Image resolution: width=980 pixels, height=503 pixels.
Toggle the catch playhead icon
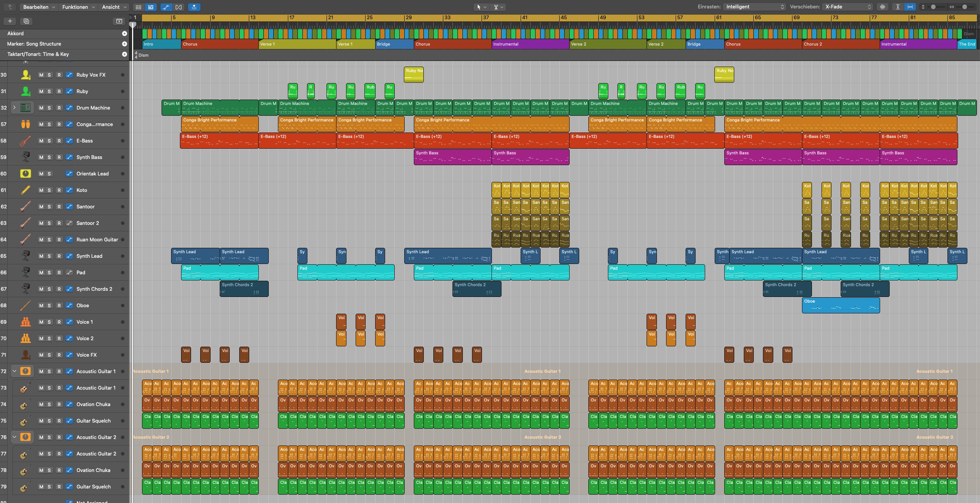pyautogui.click(x=194, y=7)
